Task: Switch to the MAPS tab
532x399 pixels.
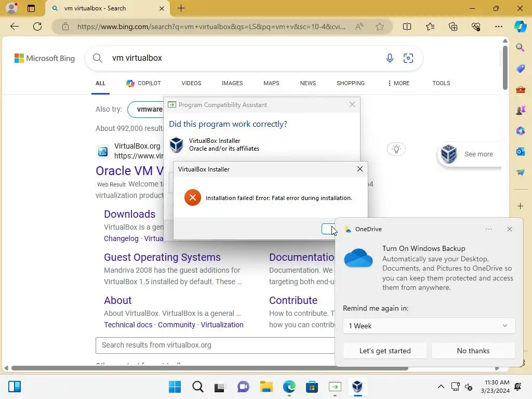Action: point(271,83)
